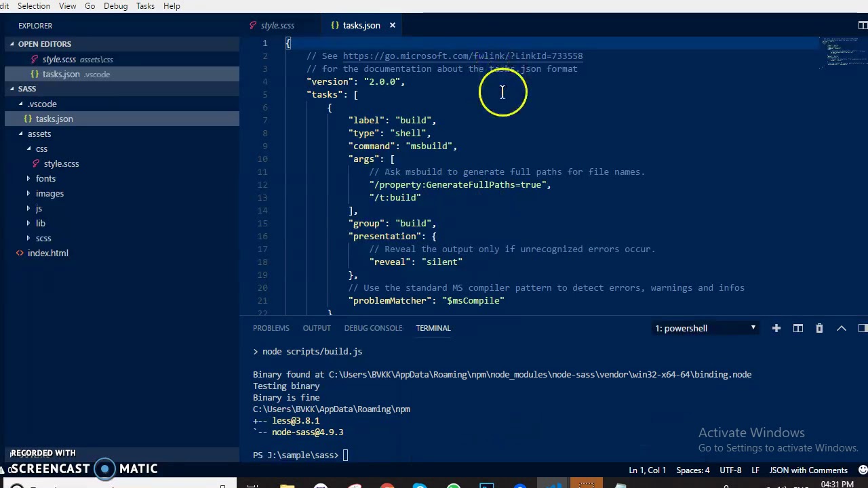Click the Ln 1, Col 1 status indicator
868x488 pixels.
pos(647,470)
